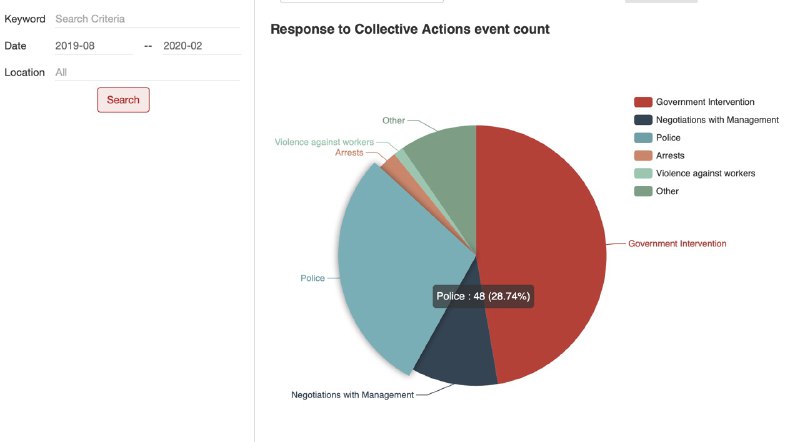Click the small orange Arrests pie slice
This screenshot has height=442, width=800.
pyautogui.click(x=393, y=165)
